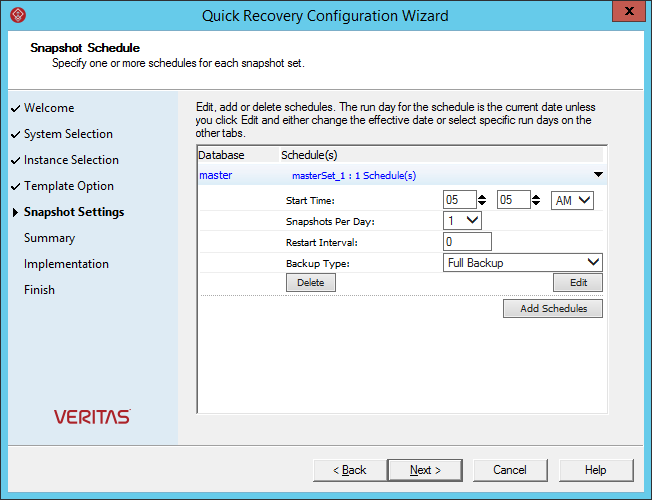Select the Implementation step

pyautogui.click(x=66, y=264)
